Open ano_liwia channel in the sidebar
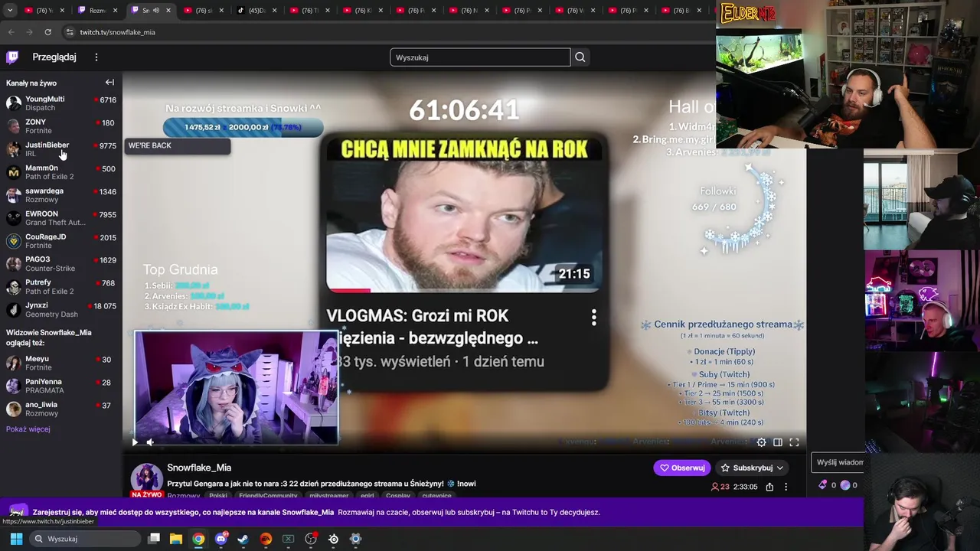Image resolution: width=980 pixels, height=551 pixels. 61,409
